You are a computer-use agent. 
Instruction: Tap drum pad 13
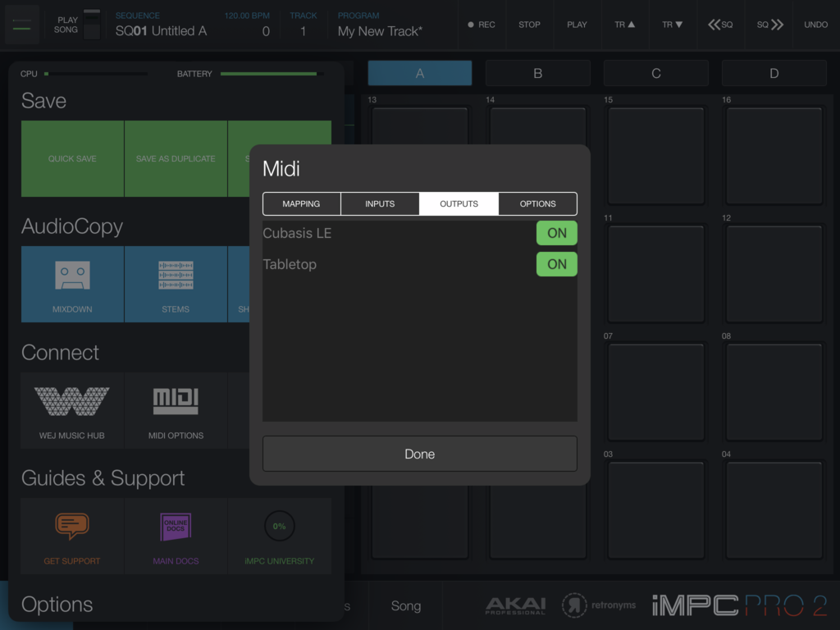click(420, 126)
